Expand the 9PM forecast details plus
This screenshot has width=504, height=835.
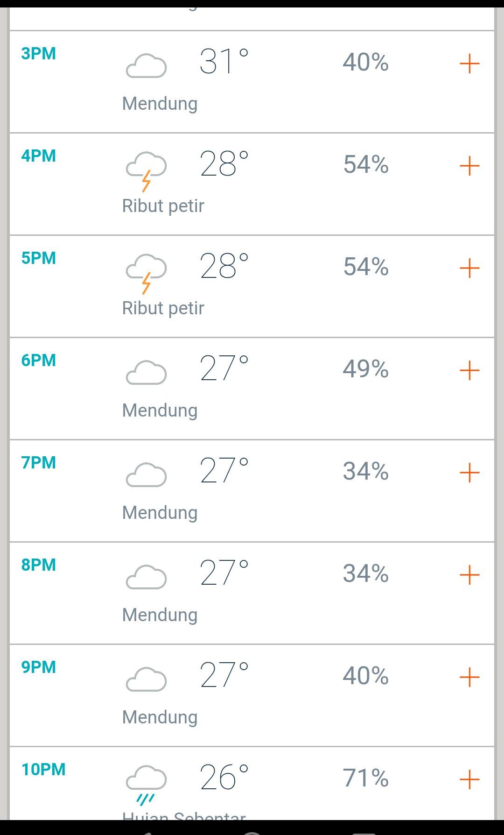click(x=469, y=677)
